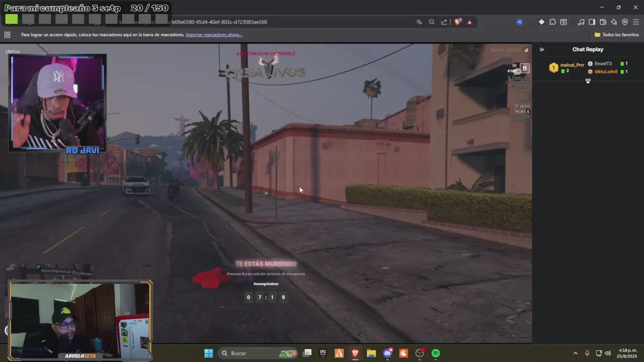
Task: Open the orange round app left of OBS
Action: pos(404,353)
